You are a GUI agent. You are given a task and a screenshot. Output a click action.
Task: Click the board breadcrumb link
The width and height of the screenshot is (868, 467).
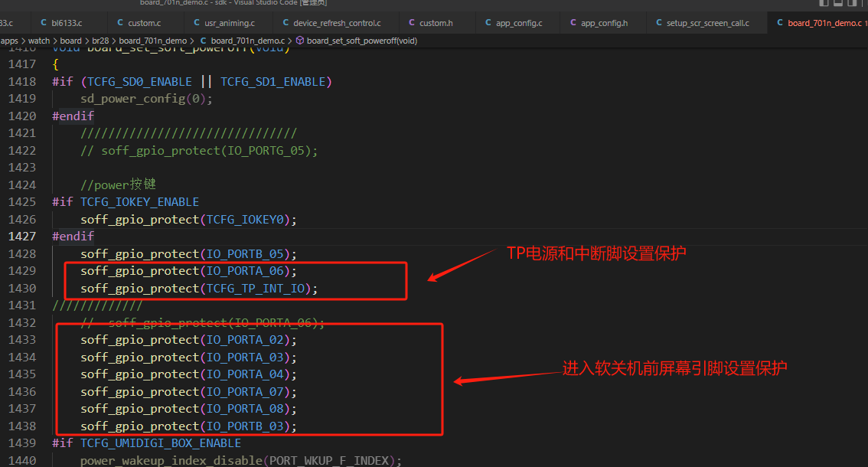click(x=70, y=41)
